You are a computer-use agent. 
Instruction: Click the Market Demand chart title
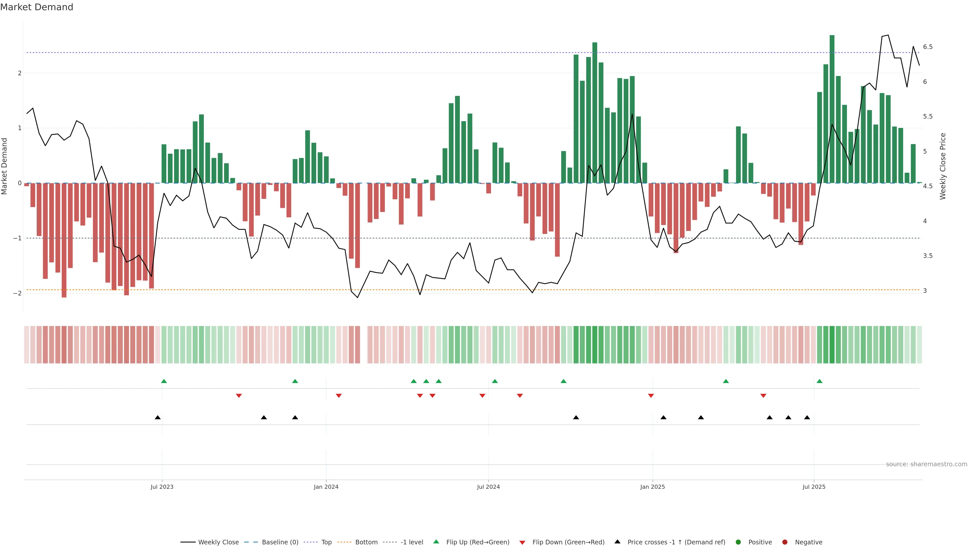pos(36,7)
